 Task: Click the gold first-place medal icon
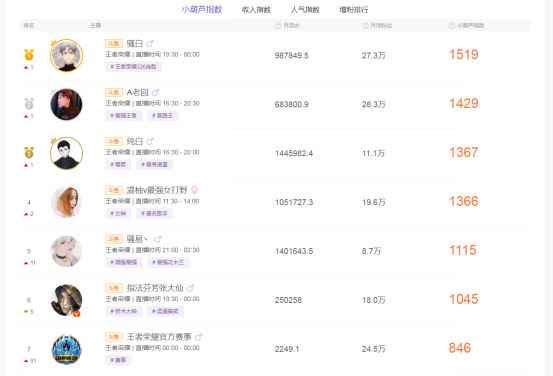point(29,55)
